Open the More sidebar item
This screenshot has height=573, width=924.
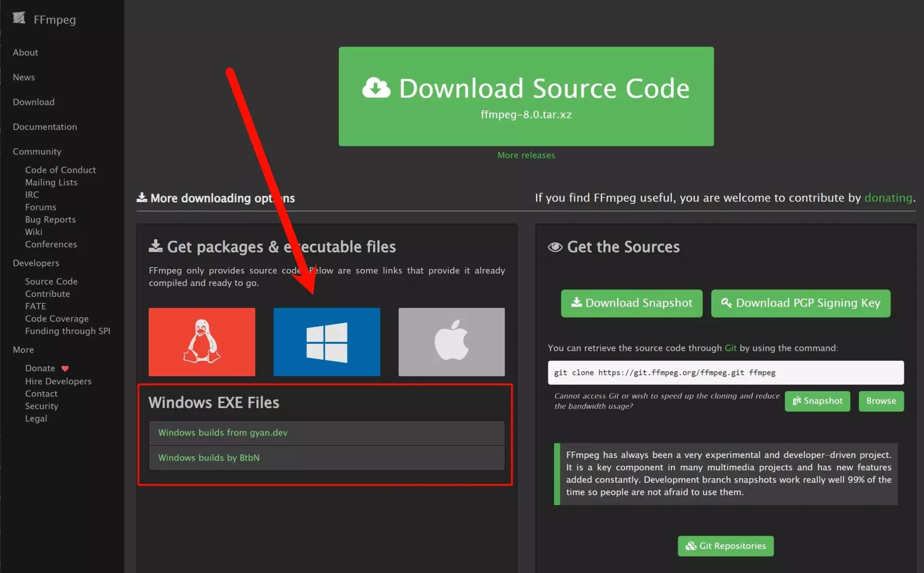click(x=23, y=350)
